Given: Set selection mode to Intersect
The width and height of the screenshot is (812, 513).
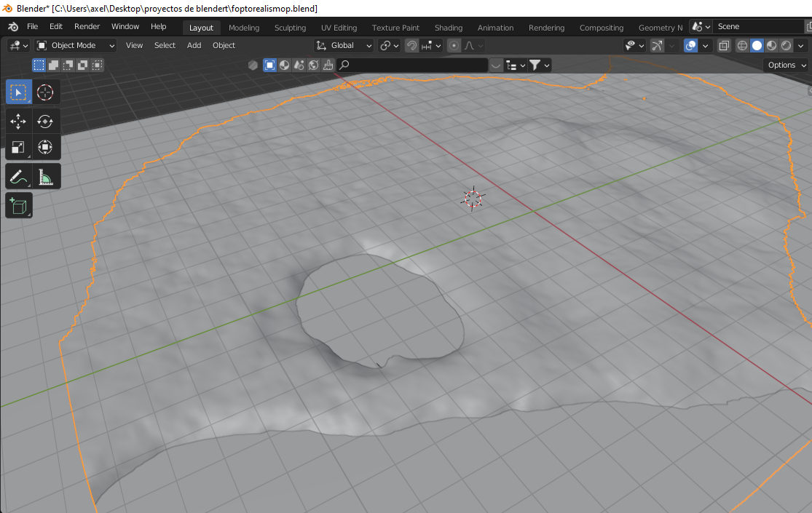Looking at the screenshot, I should (x=98, y=65).
